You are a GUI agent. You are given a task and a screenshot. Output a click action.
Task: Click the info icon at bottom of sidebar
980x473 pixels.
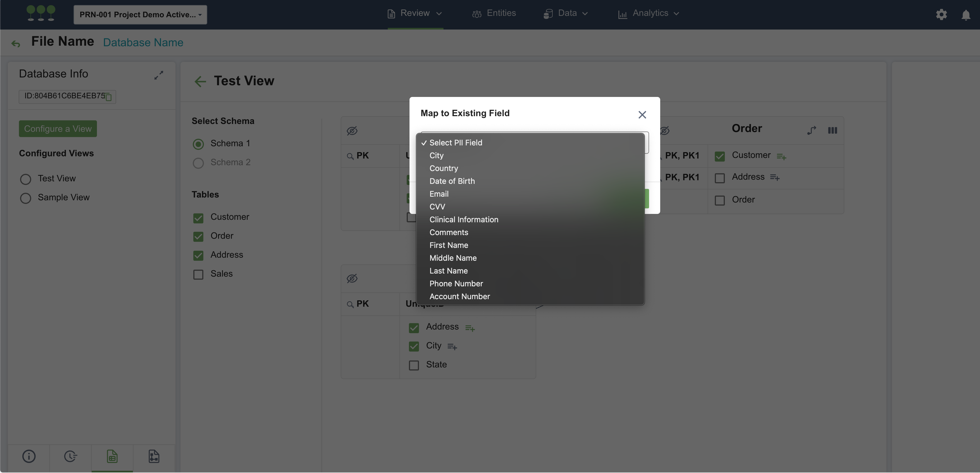(29, 456)
